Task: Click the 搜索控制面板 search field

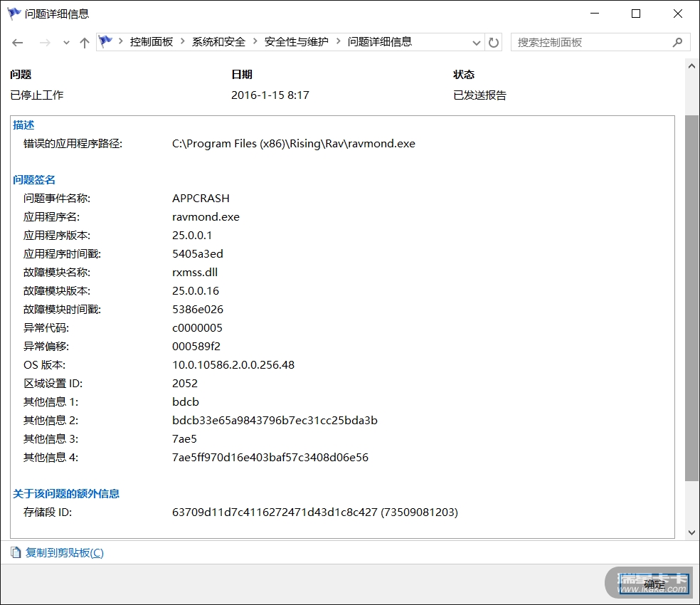Action: [x=590, y=42]
